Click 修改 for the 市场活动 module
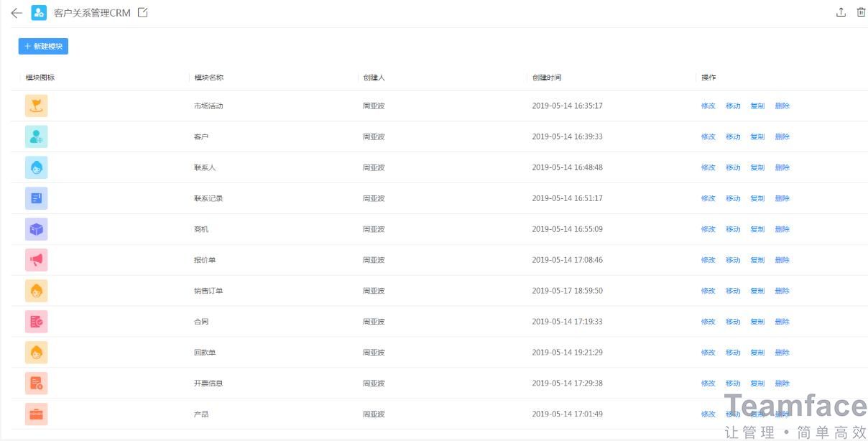The width and height of the screenshot is (868, 441). pos(708,106)
